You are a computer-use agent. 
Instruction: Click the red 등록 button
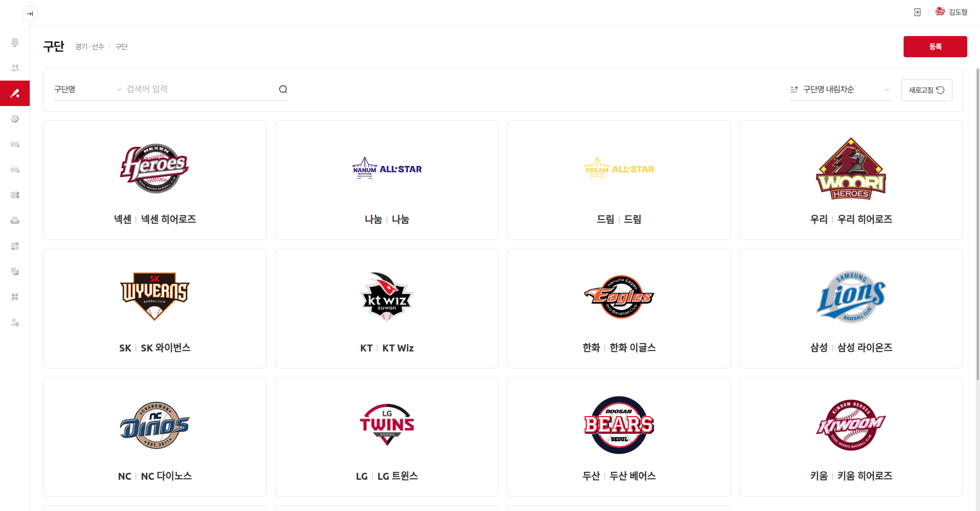click(x=935, y=47)
